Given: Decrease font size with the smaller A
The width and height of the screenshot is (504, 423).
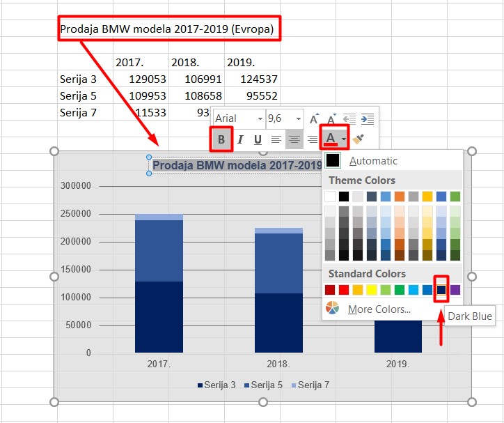Looking at the screenshot, I should pyautogui.click(x=331, y=119).
